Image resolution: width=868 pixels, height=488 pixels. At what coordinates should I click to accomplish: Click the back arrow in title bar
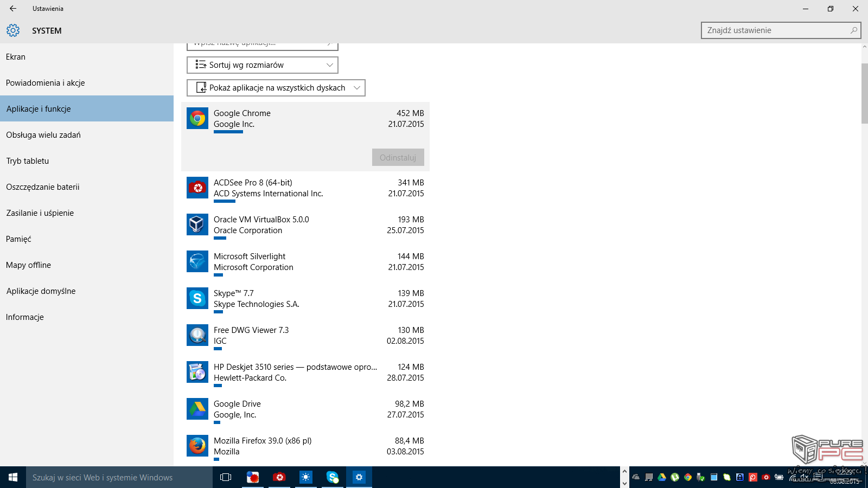coord(13,9)
